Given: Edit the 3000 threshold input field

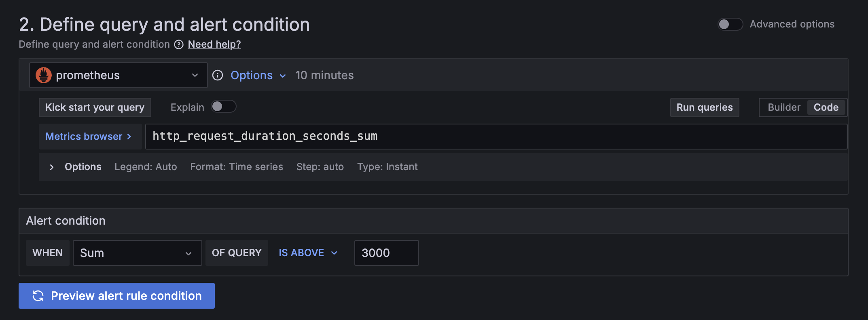Looking at the screenshot, I should (x=386, y=253).
